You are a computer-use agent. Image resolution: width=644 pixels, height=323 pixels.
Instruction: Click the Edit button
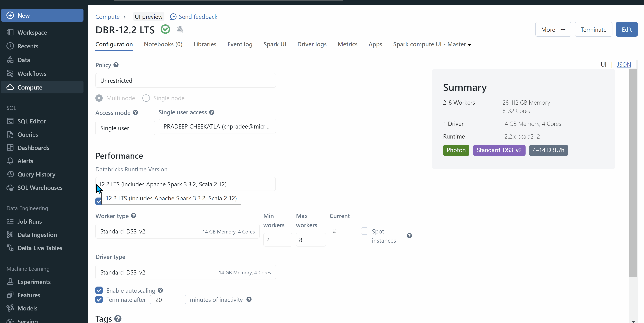pyautogui.click(x=627, y=30)
